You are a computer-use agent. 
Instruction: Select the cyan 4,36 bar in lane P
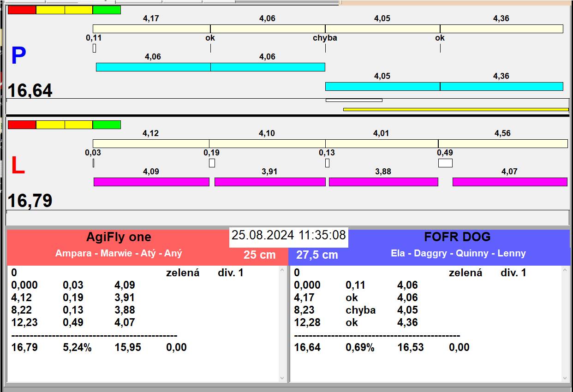coord(501,86)
